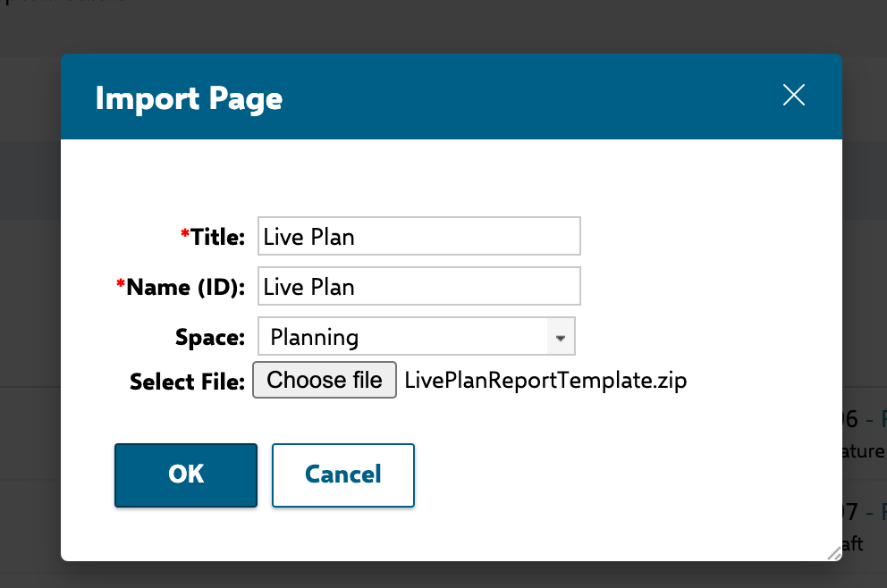
Task: Cancel the page import
Action: (x=342, y=475)
